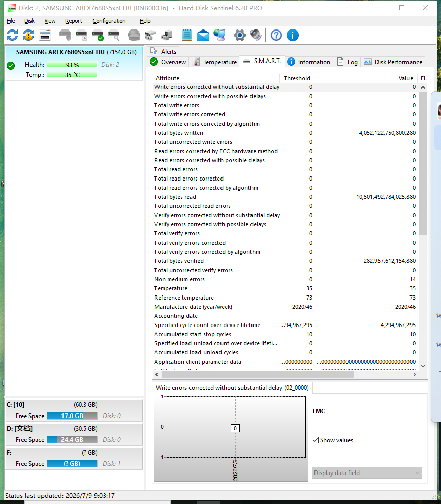Click the blue info circle toolbar icon
441x504 pixels.
292,35
